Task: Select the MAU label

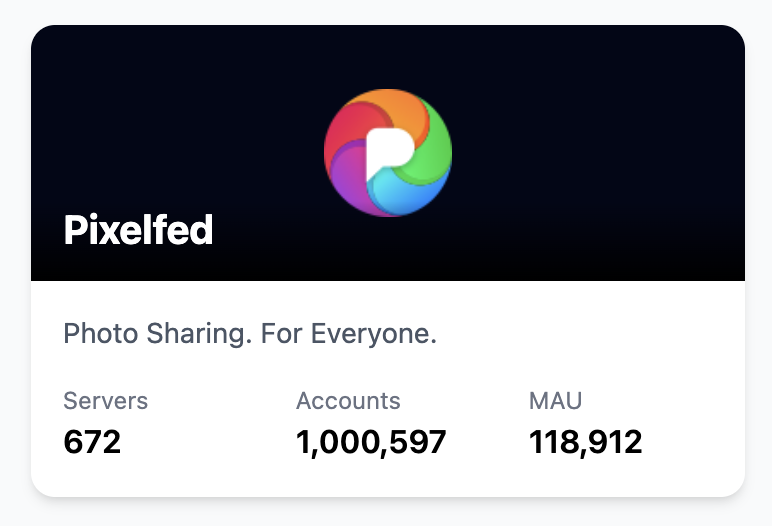Action: (555, 401)
